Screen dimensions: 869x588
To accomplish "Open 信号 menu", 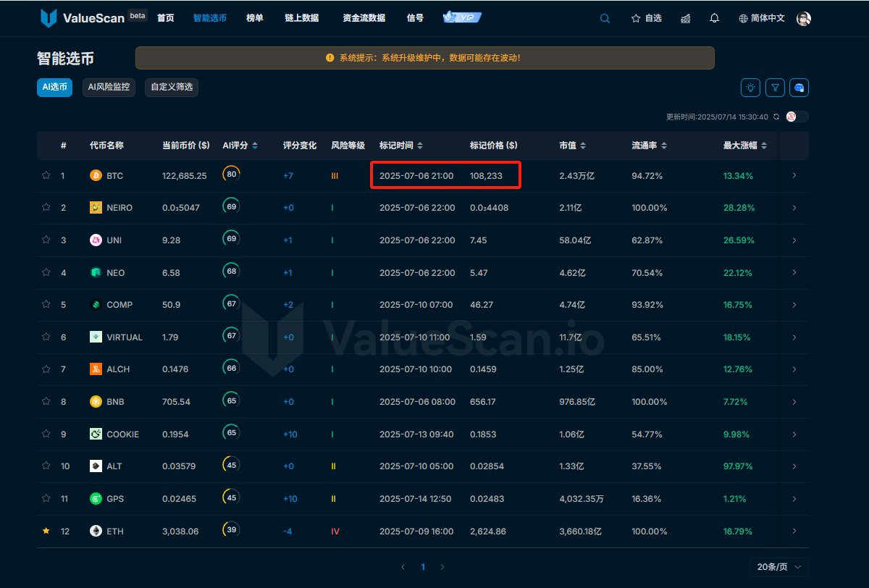I will pos(416,18).
